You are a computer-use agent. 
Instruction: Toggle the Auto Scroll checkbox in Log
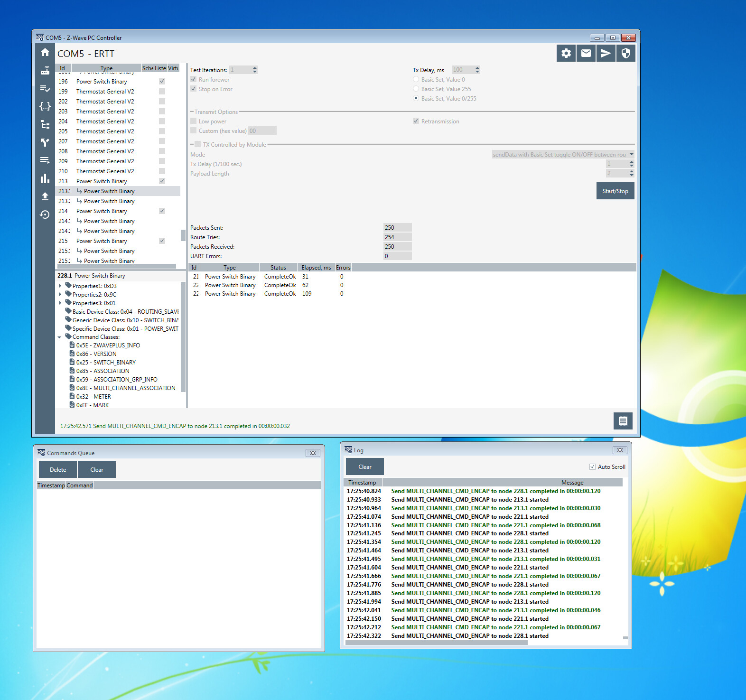click(592, 467)
